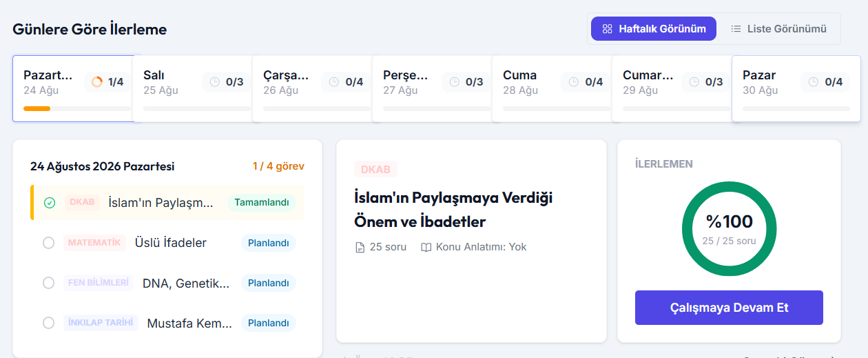The image size is (868, 358).
Task: Select the Pazar 30 Ağu day card
Action: (795, 88)
